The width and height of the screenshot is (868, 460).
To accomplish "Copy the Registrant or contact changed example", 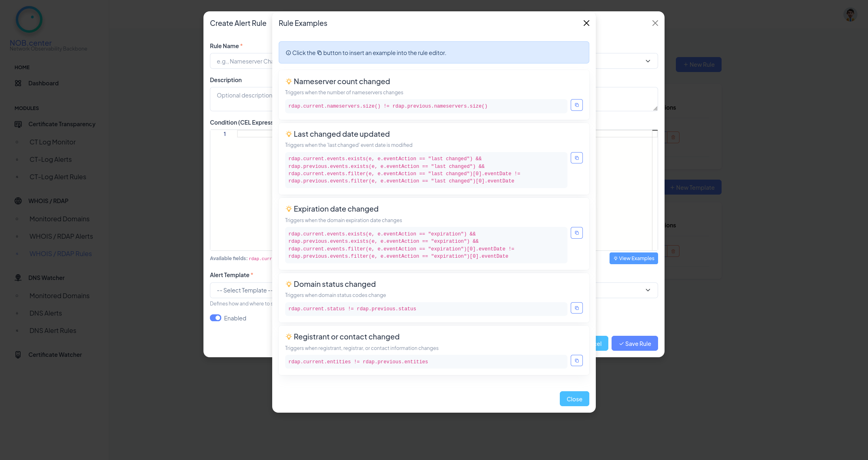I will tap(576, 360).
